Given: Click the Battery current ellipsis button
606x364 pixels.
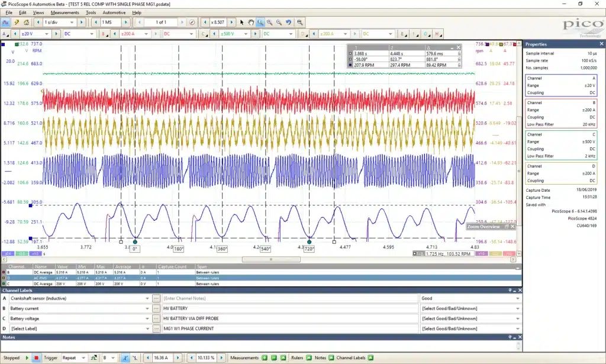Looking at the screenshot, I should 156,308.
